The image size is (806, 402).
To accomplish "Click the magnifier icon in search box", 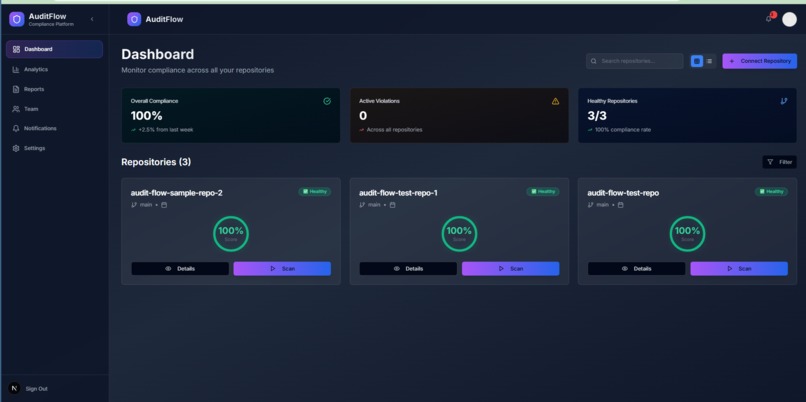I will (x=594, y=61).
